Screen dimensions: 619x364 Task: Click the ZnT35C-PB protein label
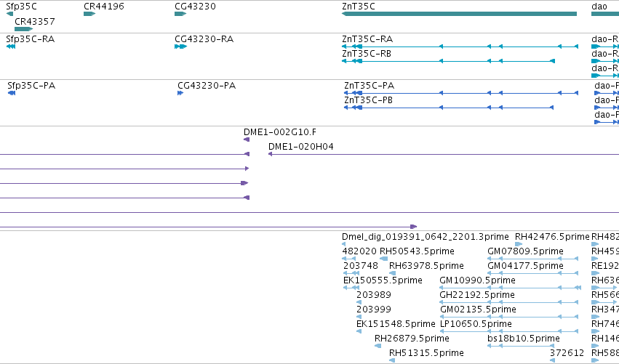368,100
